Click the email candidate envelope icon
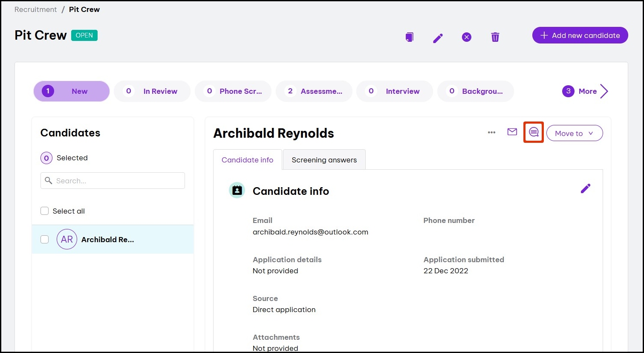 pos(512,132)
